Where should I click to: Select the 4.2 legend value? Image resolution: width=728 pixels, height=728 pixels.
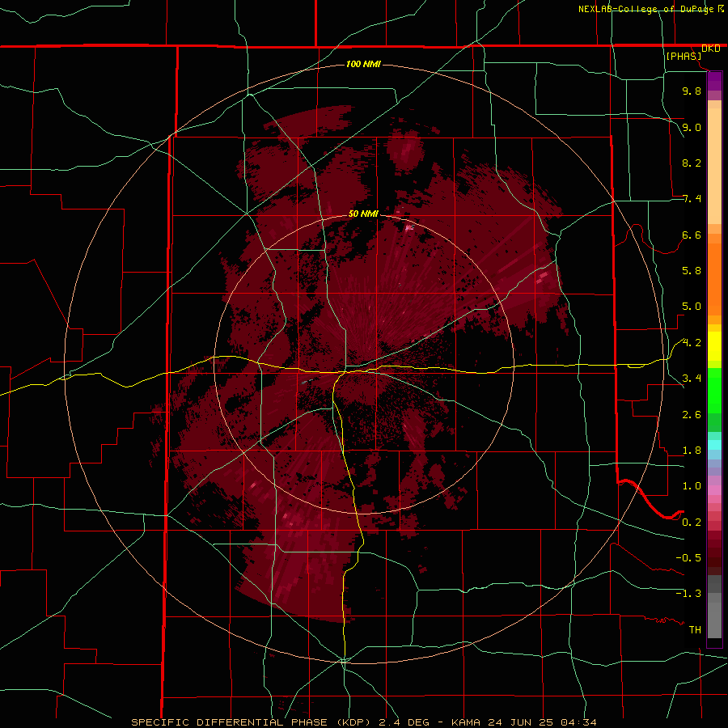click(692, 343)
